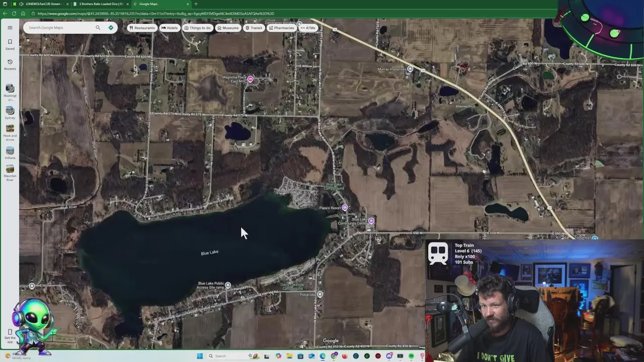644x362 pixels.
Task: Open File Explorer from the taskbar
Action: tap(289, 356)
